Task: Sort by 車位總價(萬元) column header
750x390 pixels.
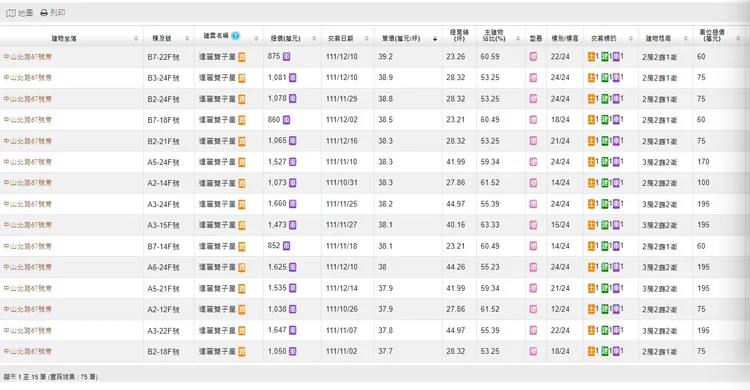Action: tap(719, 35)
